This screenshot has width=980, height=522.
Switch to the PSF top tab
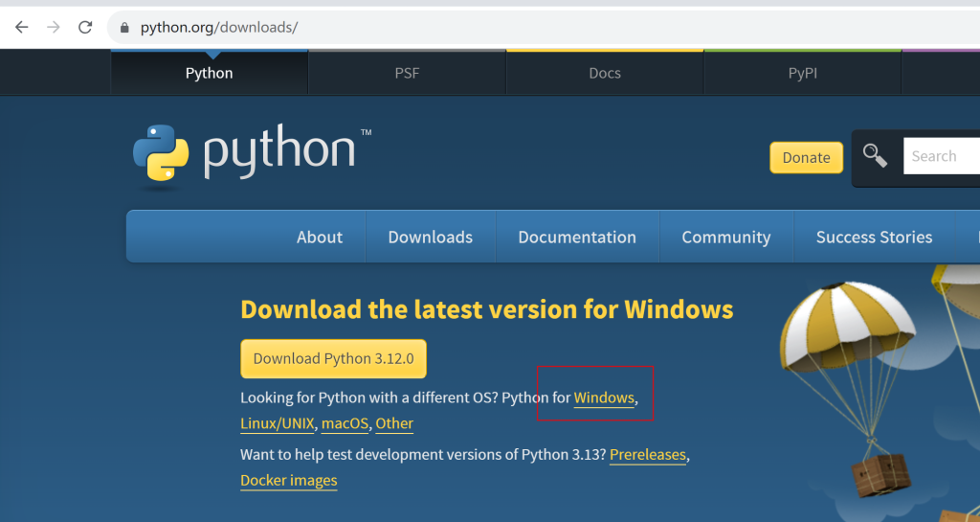pos(407,73)
